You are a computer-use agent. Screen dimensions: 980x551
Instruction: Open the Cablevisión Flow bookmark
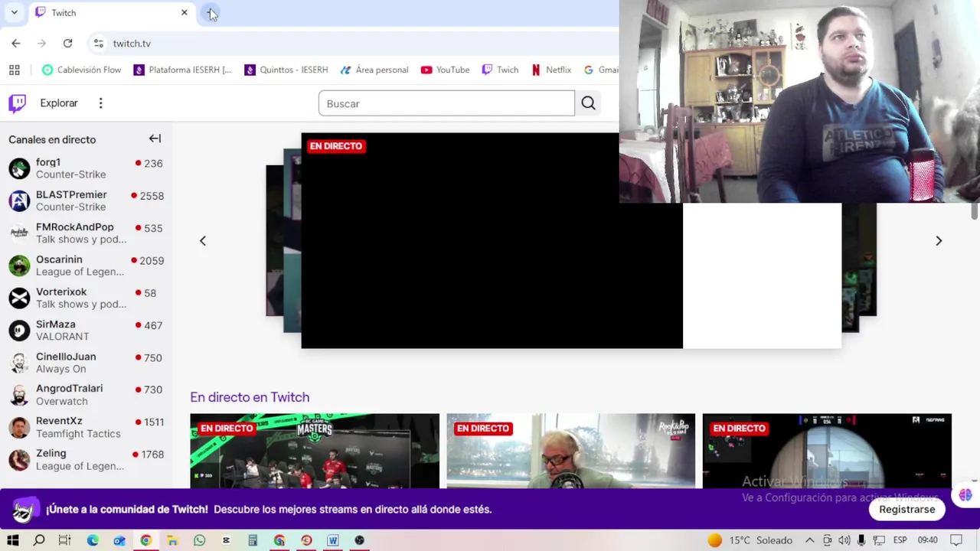click(81, 70)
